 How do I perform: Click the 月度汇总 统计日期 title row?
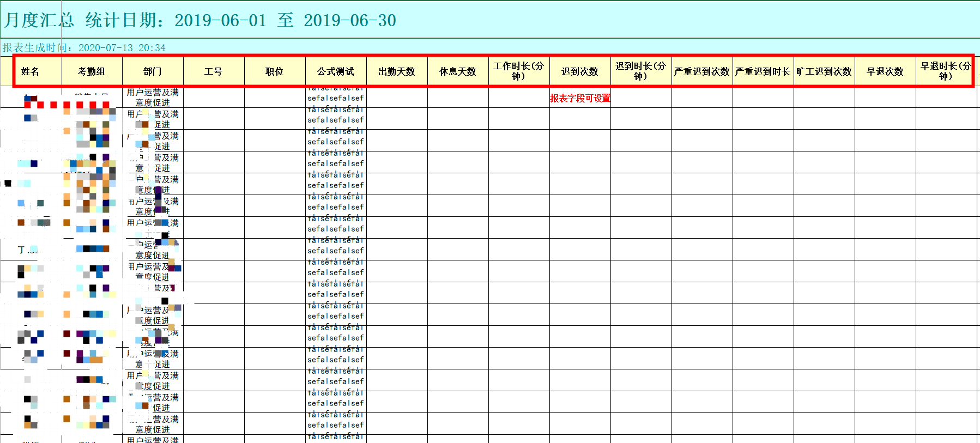coord(490,20)
